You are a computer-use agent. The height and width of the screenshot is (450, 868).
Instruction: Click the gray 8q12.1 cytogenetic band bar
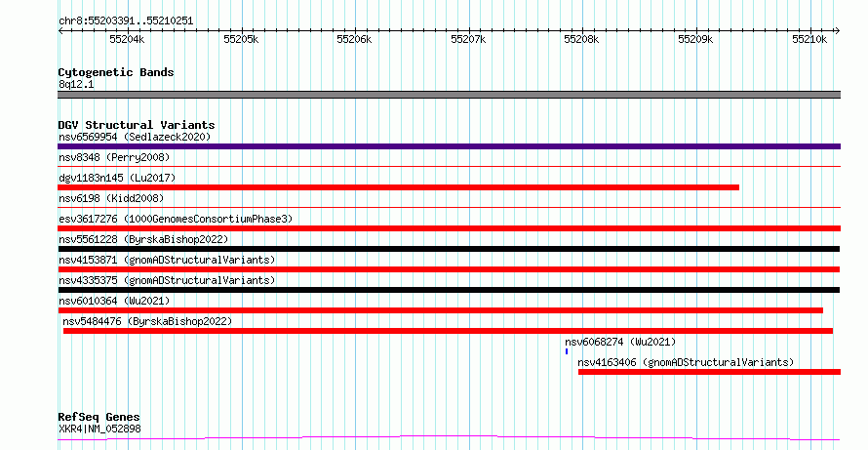click(449, 95)
